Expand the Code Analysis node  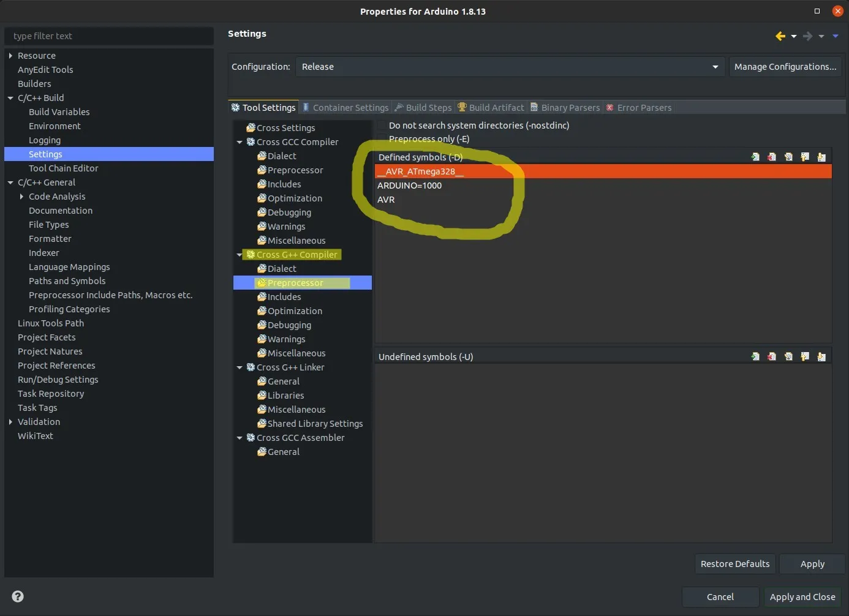pos(21,197)
